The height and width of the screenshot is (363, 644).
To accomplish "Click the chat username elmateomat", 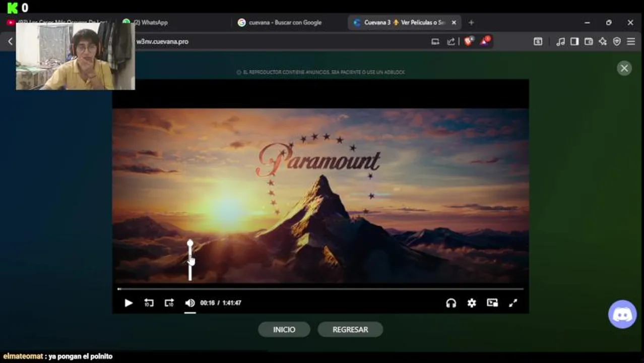I will click(23, 356).
